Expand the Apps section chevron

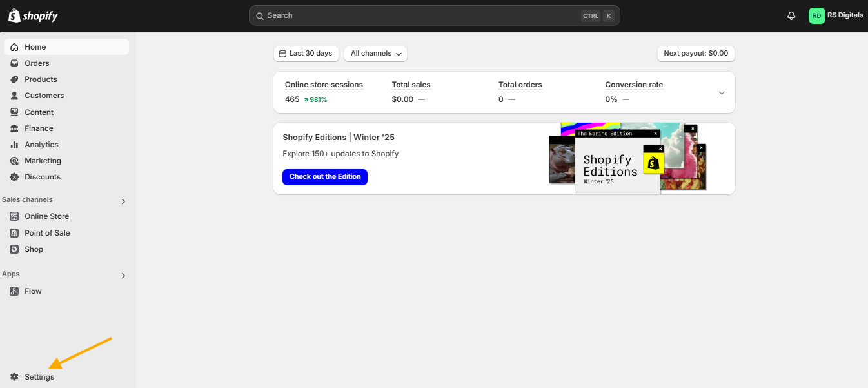pyautogui.click(x=123, y=276)
